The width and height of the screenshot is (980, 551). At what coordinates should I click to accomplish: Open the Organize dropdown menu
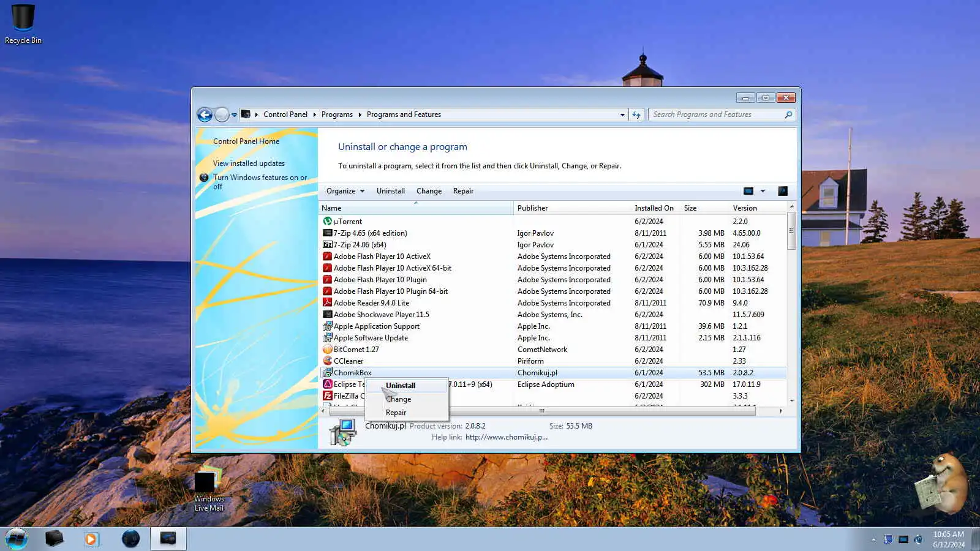tap(345, 191)
